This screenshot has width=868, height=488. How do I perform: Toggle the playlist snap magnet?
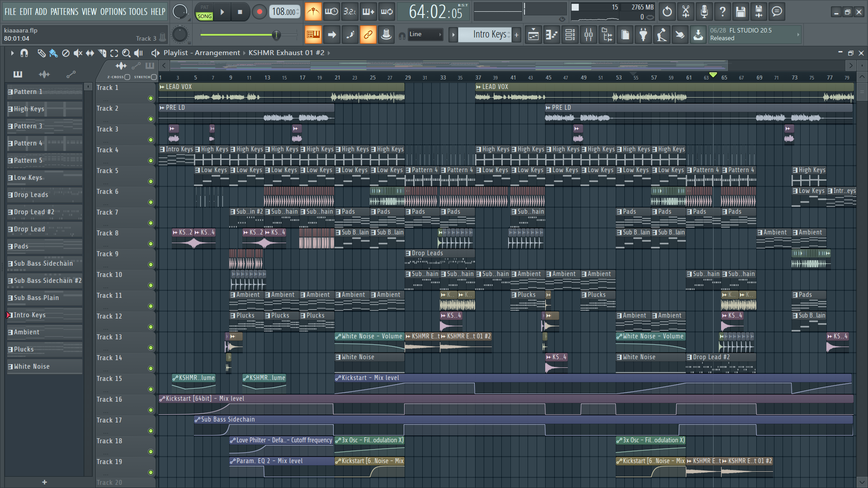coord(24,53)
